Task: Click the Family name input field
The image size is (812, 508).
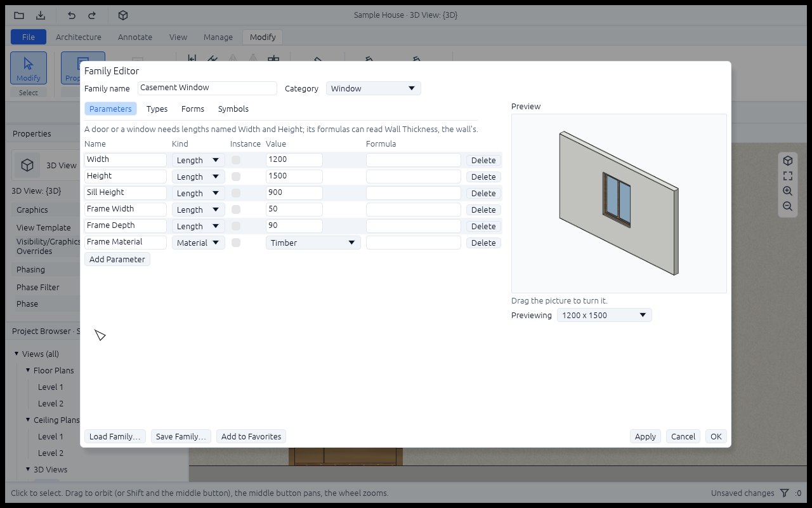Action: [x=207, y=88]
